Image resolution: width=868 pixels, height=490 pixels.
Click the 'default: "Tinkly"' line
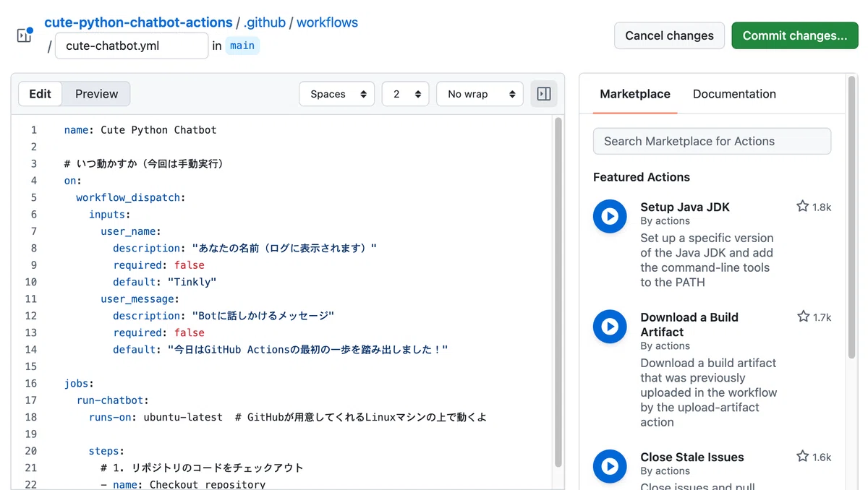pyautogui.click(x=165, y=282)
